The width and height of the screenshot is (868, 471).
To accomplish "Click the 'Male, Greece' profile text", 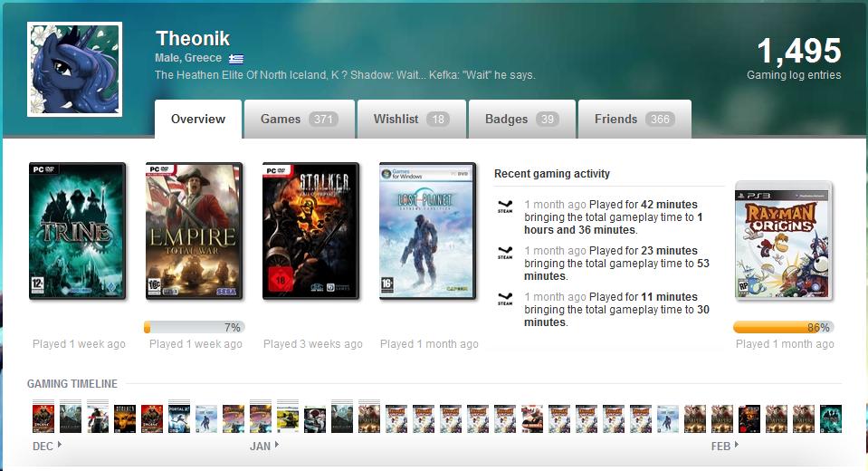I will pos(188,58).
